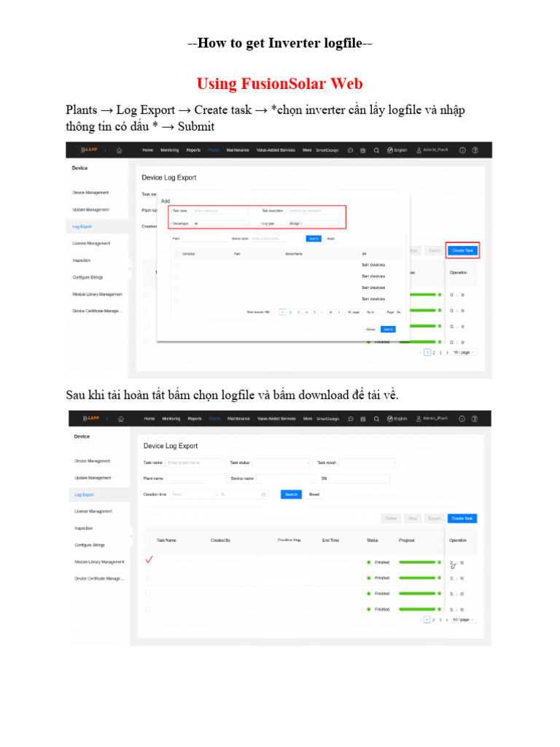
Task: Tick the checkbox of the last Finished row, lower screenshot
Action: [x=147, y=609]
